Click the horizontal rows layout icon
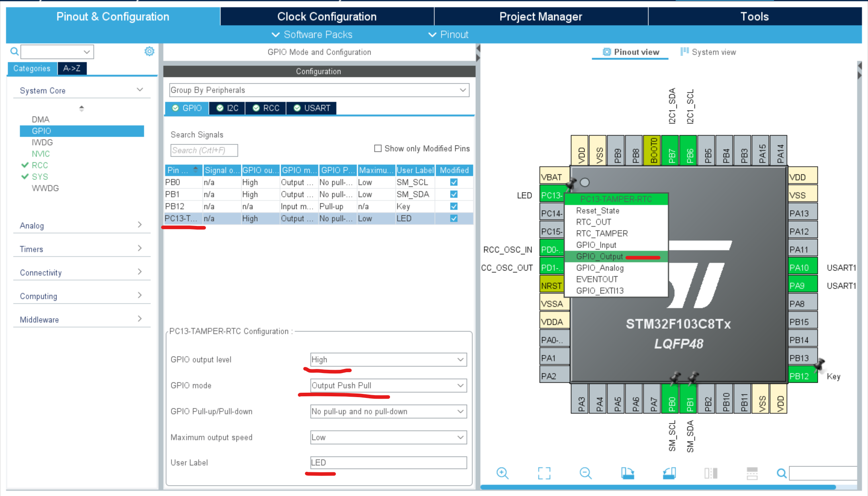Viewport: 868px width, 496px height. pos(752,473)
